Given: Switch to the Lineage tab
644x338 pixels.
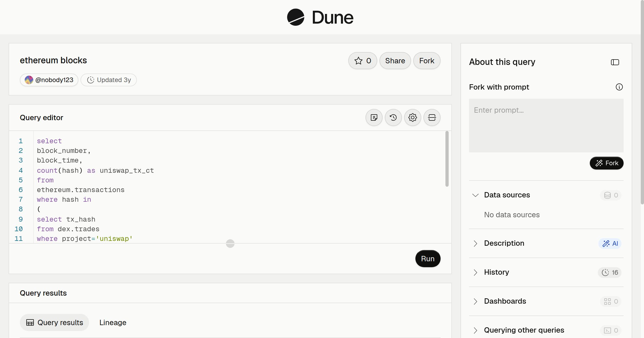Looking at the screenshot, I should [x=113, y=322].
